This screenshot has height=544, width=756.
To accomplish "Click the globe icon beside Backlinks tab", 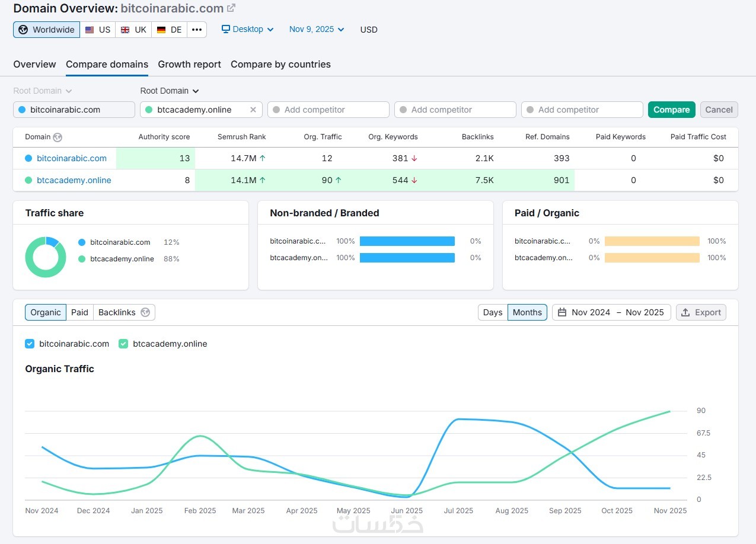I will pyautogui.click(x=145, y=312).
